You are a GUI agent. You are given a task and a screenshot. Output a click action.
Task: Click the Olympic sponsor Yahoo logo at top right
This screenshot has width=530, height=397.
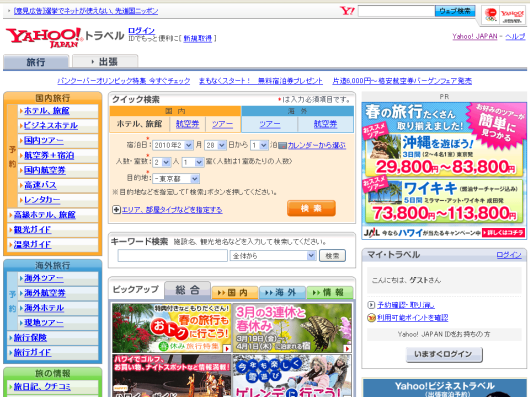pyautogui.click(x=504, y=15)
